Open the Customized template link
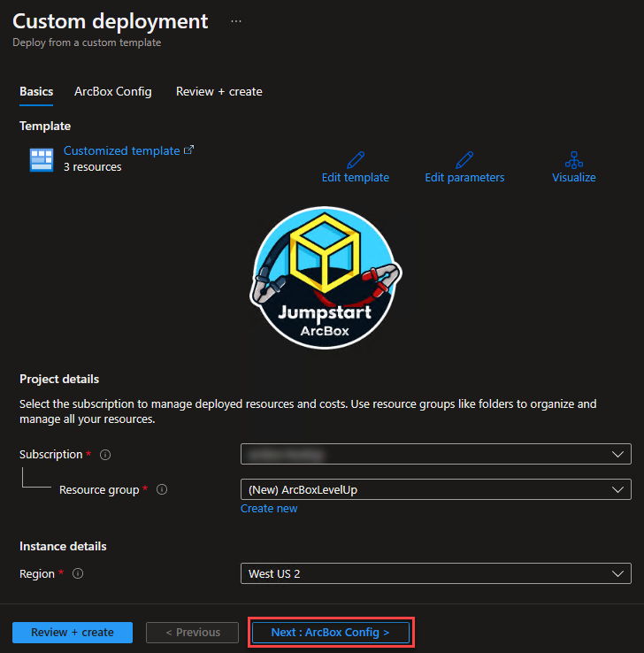This screenshot has width=644, height=653. [x=121, y=150]
